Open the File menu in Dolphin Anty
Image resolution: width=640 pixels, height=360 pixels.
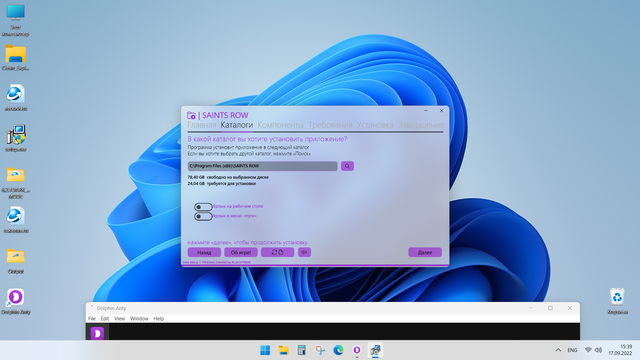pyautogui.click(x=92, y=318)
